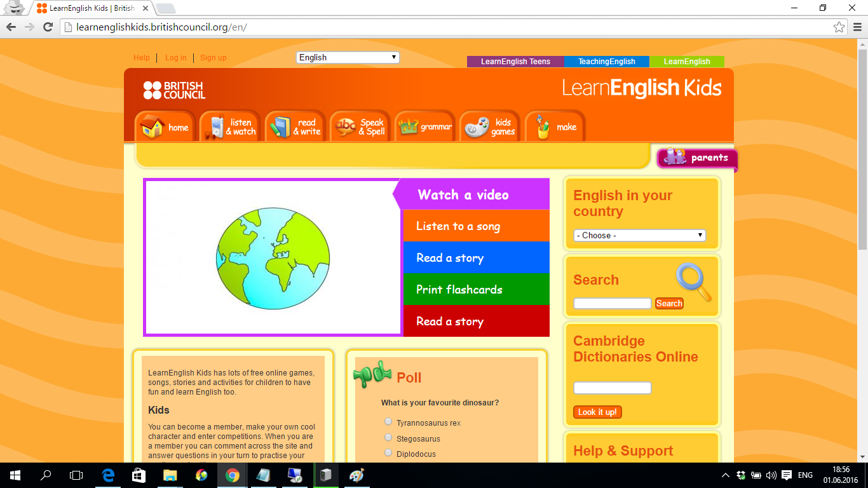Focus the site Search text field

pos(613,304)
